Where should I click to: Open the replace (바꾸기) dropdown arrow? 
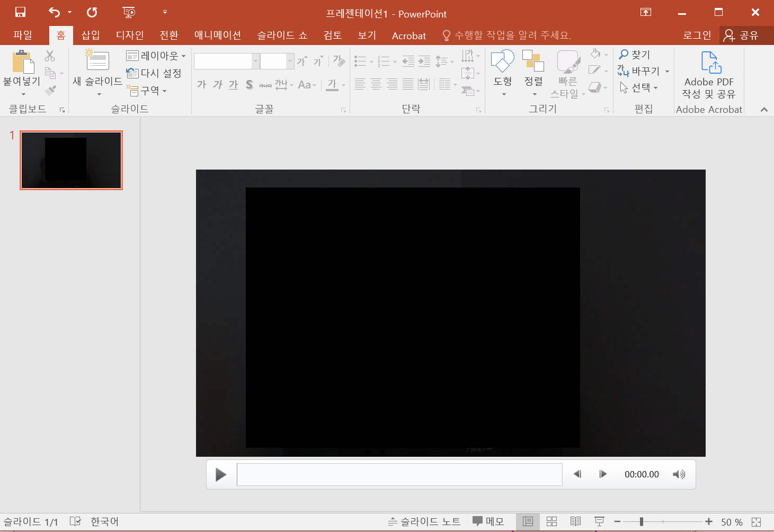(x=668, y=71)
